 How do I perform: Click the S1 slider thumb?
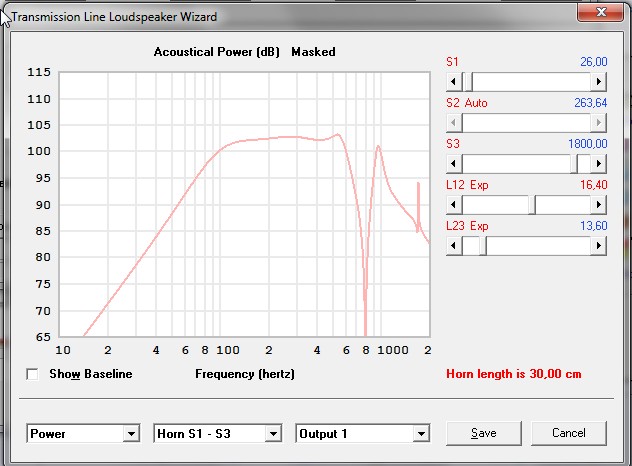click(468, 82)
